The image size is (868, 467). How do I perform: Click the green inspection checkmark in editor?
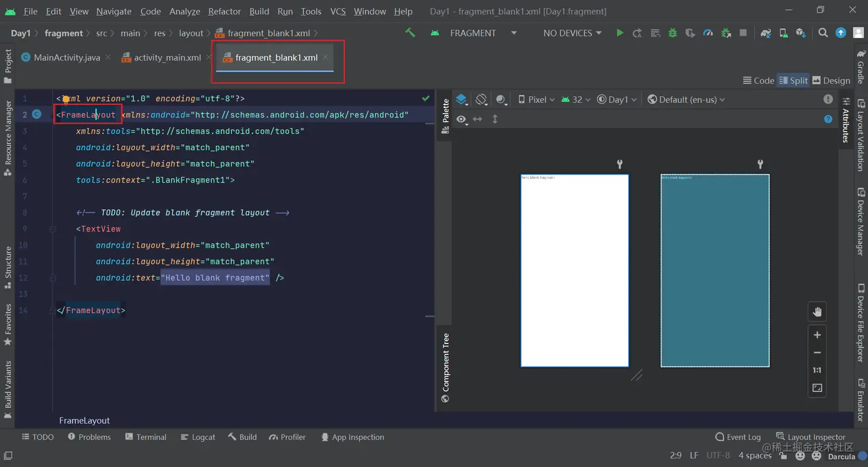[x=425, y=98]
